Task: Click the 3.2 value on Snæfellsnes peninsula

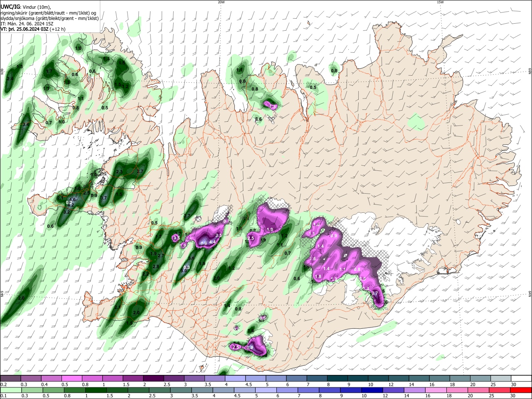Action: tap(66, 212)
